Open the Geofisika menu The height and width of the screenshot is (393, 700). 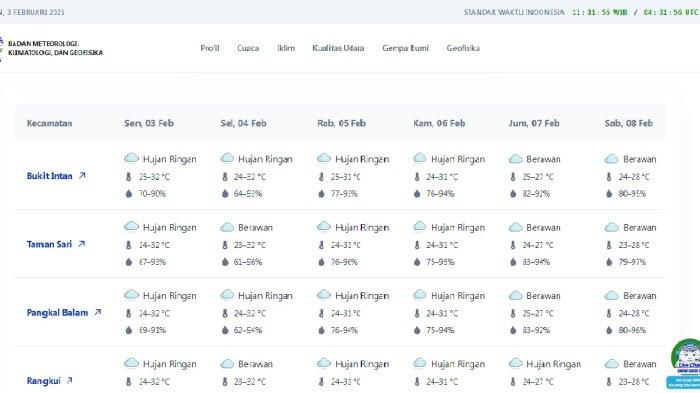[463, 48]
